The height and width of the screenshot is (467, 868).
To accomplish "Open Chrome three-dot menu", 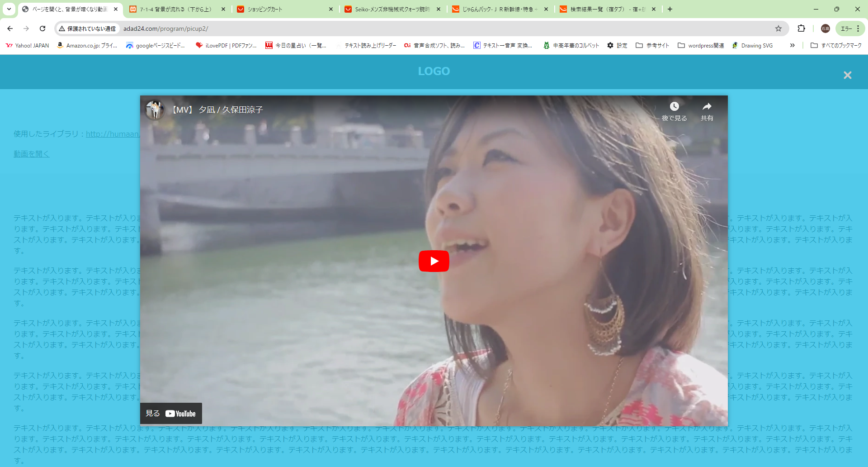I will coord(858,29).
